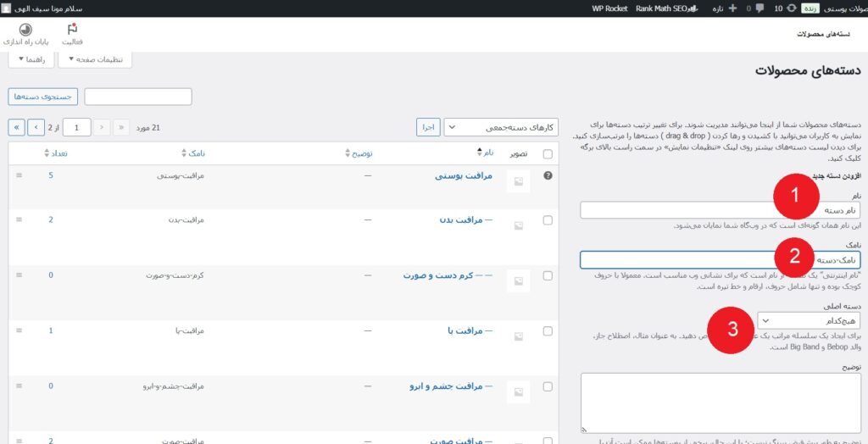
Task: Focus the category search text field
Action: [138, 97]
